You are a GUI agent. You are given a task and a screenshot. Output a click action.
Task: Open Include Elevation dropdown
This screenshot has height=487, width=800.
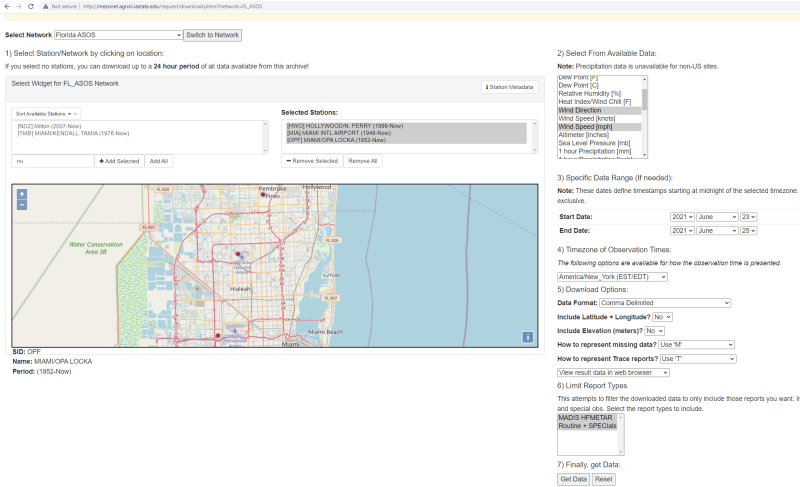pos(654,331)
